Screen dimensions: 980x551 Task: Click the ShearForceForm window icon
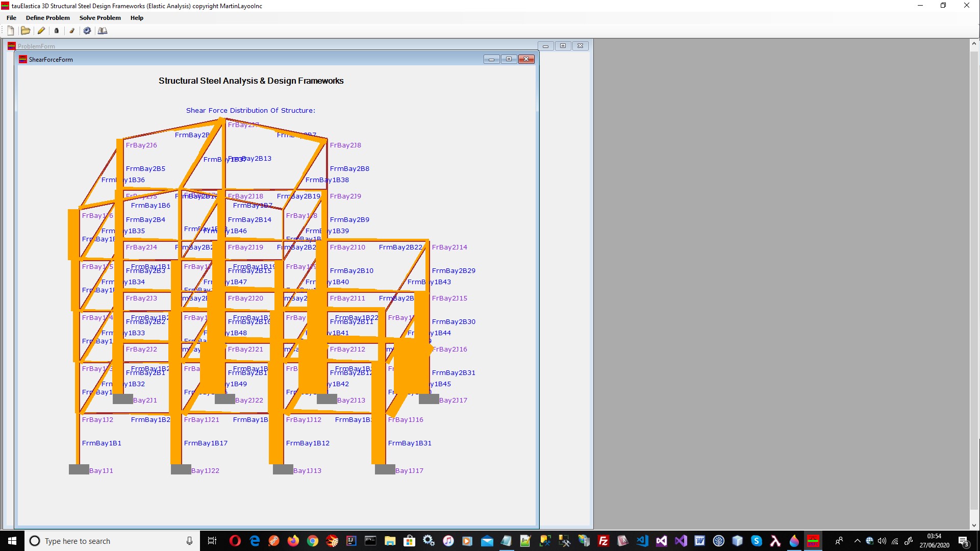pos(22,59)
